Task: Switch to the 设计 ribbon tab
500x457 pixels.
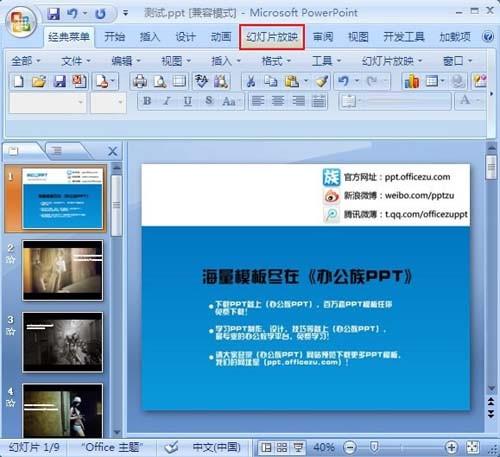Action: [185, 37]
